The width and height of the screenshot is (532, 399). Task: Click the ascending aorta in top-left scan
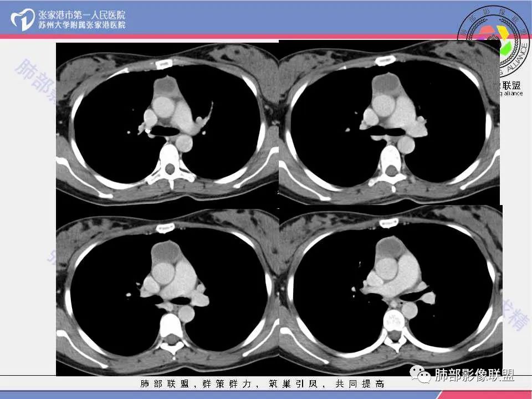tap(163, 106)
